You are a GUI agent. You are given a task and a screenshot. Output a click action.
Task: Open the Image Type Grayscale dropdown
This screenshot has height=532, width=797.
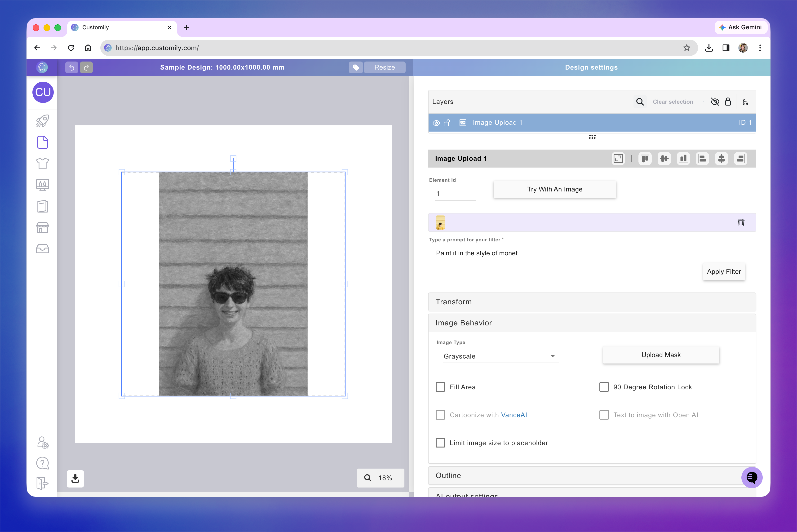[x=500, y=356]
